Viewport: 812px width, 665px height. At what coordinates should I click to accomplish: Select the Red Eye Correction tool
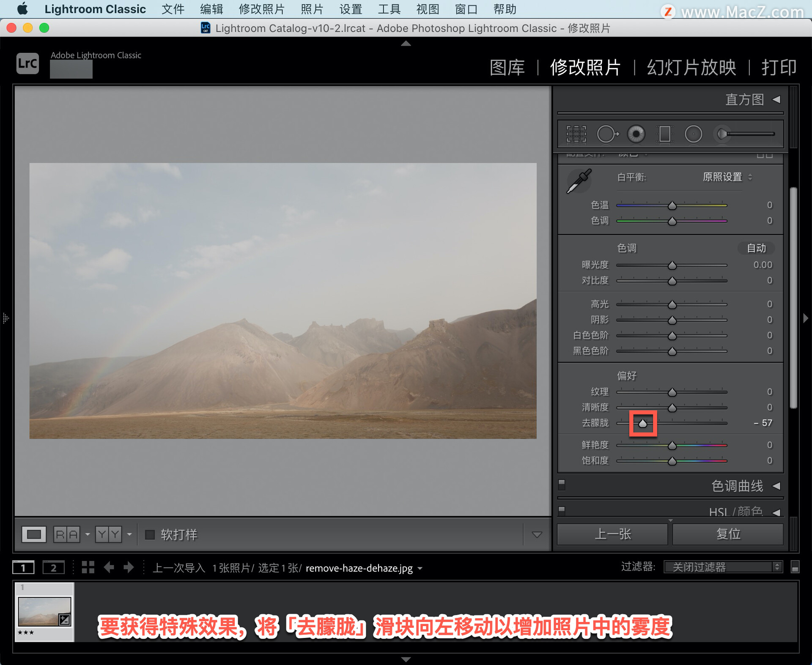[x=636, y=134]
